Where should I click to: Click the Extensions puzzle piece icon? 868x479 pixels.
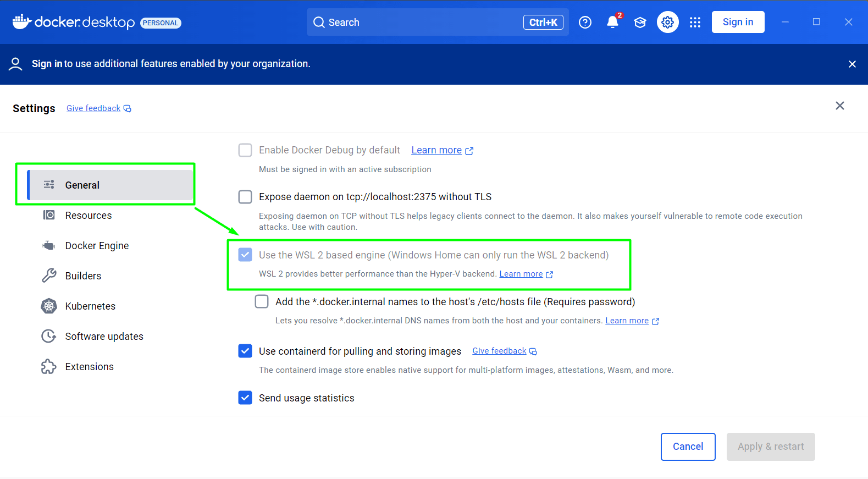point(49,366)
